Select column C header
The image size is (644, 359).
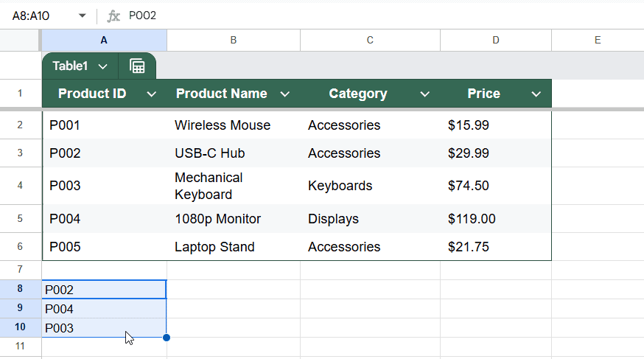pos(370,41)
